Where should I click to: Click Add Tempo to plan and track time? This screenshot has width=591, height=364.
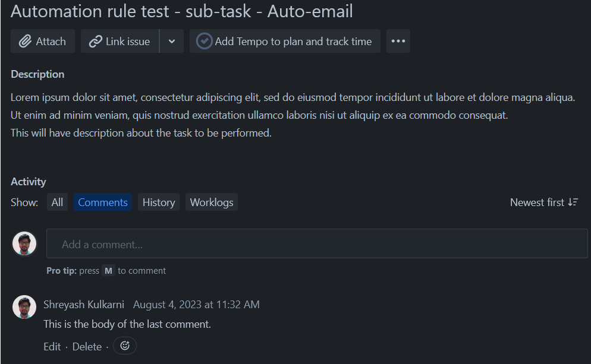pyautogui.click(x=284, y=41)
